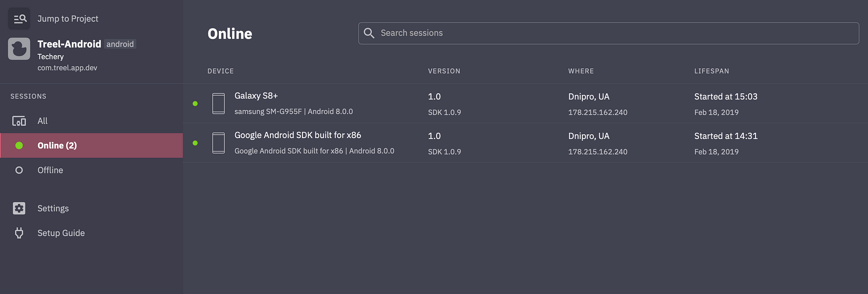Click samsung SM-G955F | Android 8.0.0 text

(x=294, y=112)
